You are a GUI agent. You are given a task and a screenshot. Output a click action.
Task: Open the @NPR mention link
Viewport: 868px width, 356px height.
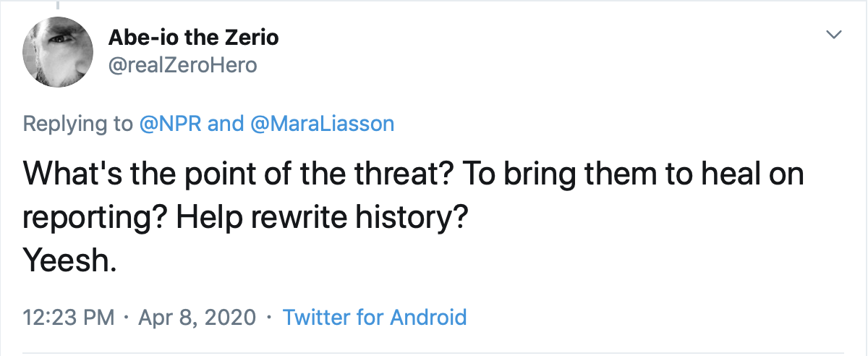pos(171,124)
